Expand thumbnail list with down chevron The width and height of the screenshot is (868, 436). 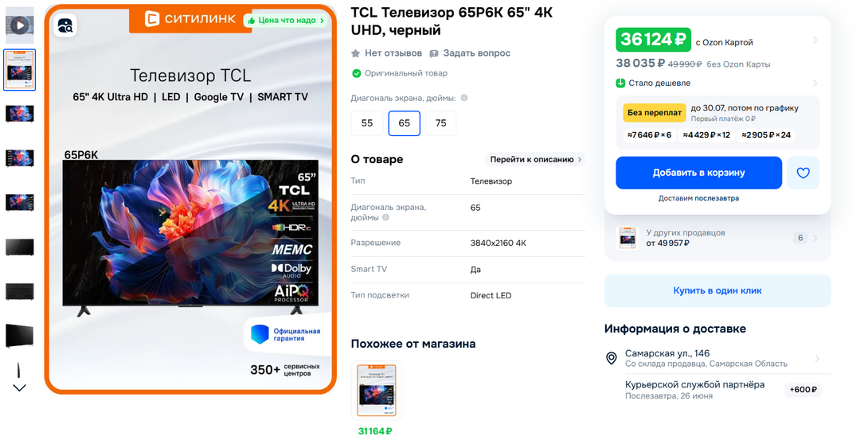[19, 387]
